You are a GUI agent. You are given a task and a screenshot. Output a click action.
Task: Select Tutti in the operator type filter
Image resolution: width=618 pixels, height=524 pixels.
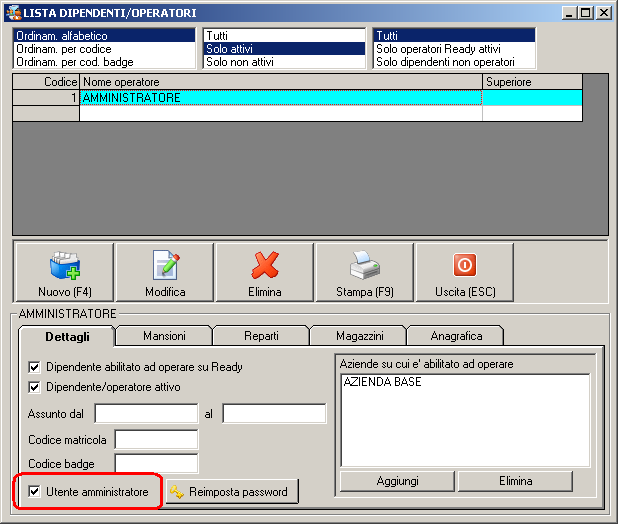pos(454,36)
